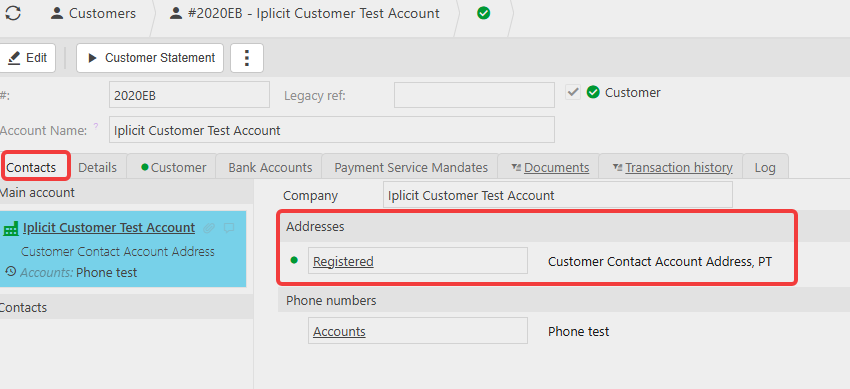Image resolution: width=850 pixels, height=389 pixels.
Task: Click the Company field
Action: [557, 195]
